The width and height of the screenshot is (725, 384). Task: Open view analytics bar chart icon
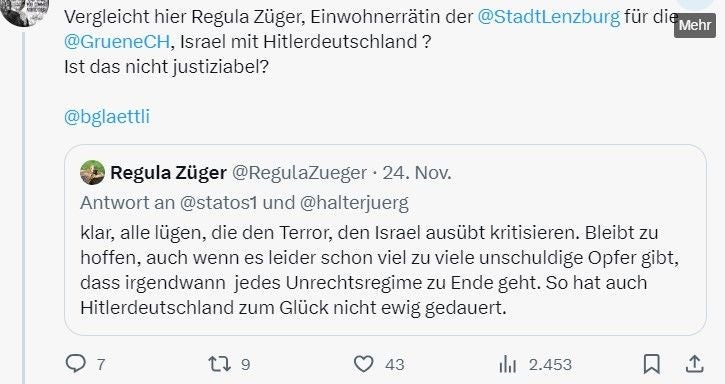point(508,365)
